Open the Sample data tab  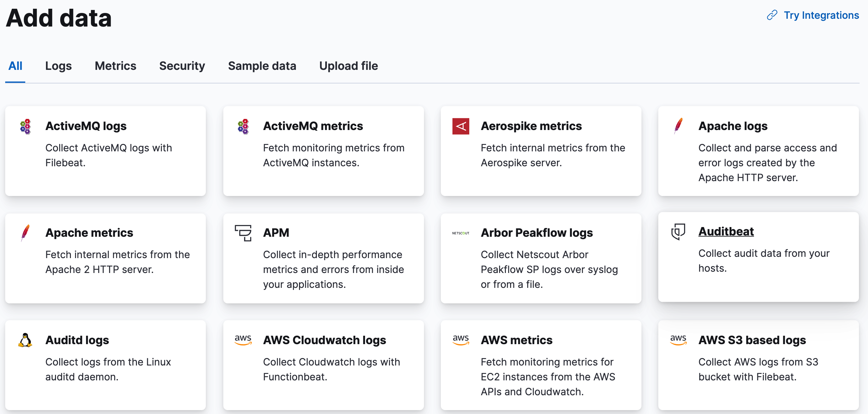(262, 66)
